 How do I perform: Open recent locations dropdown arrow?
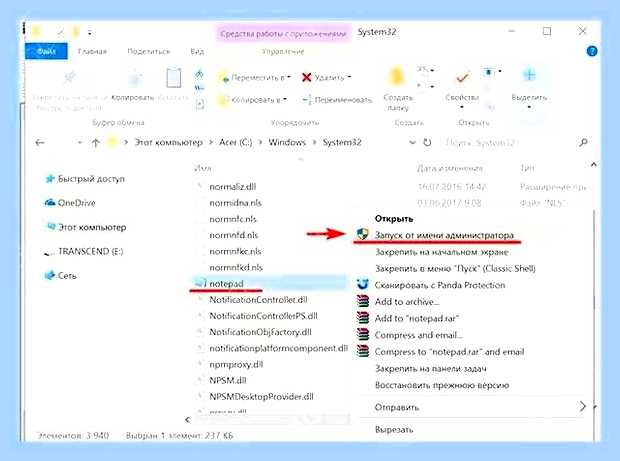click(79, 142)
